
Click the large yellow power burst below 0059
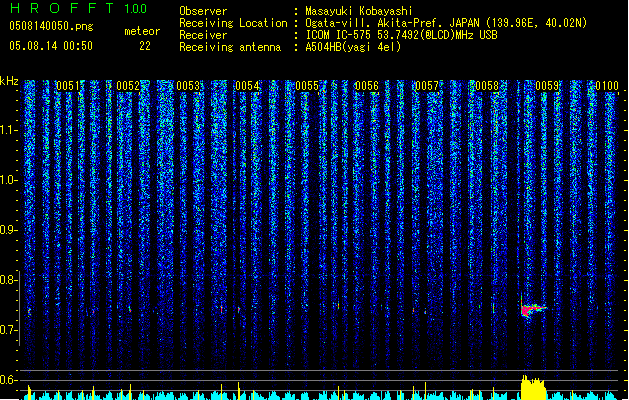[x=533, y=387]
